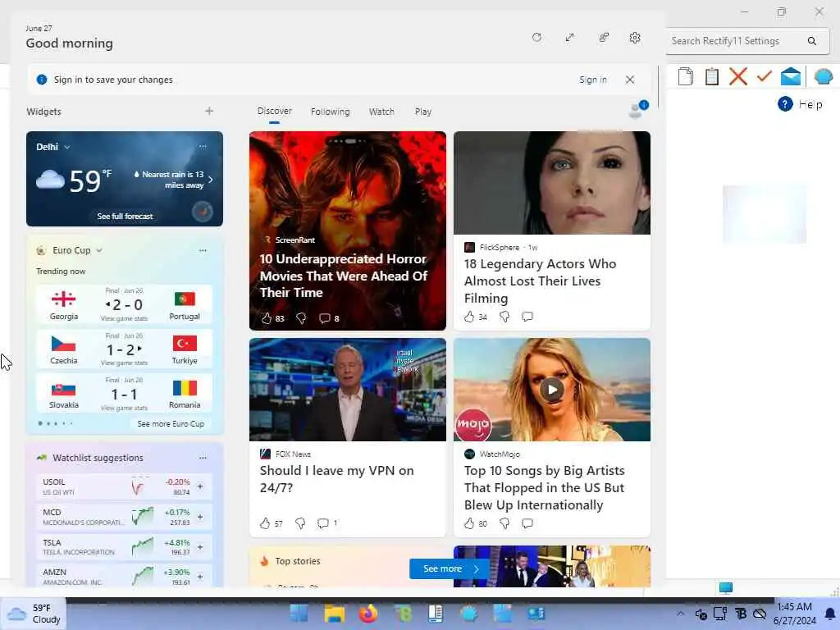The width and height of the screenshot is (840, 630).
Task: Open widgets settings gear
Action: (x=635, y=38)
